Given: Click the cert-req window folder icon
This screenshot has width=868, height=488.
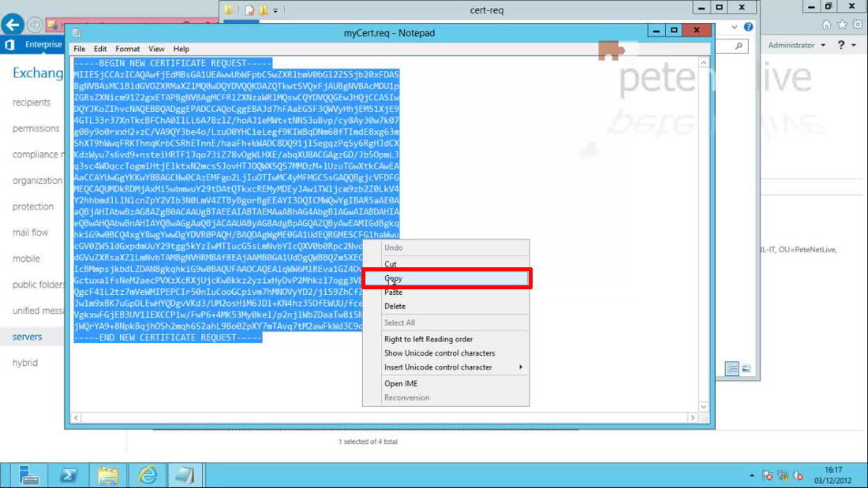Looking at the screenshot, I should 229,10.
